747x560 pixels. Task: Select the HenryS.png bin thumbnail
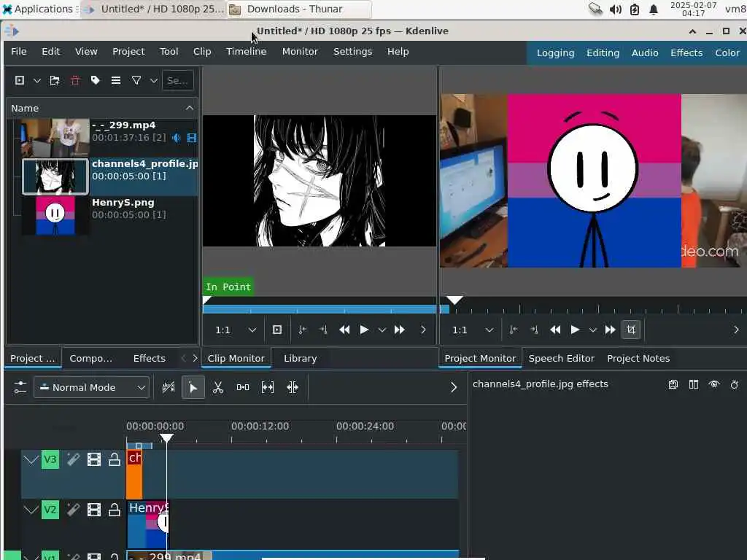(x=55, y=215)
